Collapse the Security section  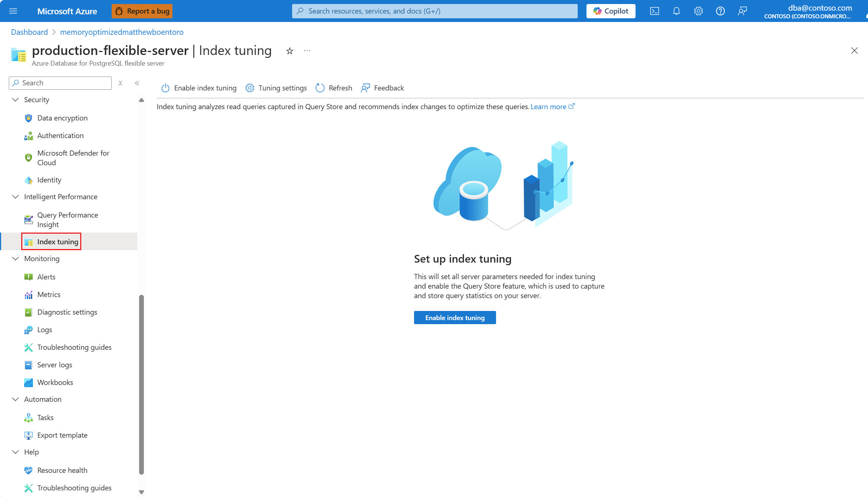pyautogui.click(x=15, y=100)
